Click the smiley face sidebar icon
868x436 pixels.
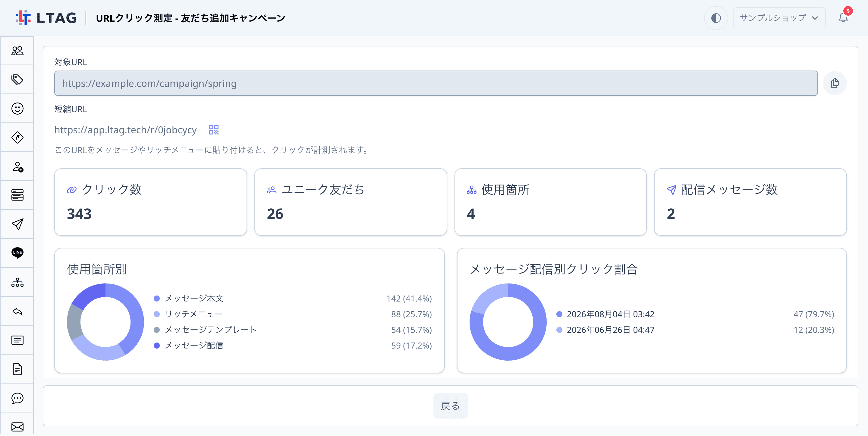pos(17,109)
